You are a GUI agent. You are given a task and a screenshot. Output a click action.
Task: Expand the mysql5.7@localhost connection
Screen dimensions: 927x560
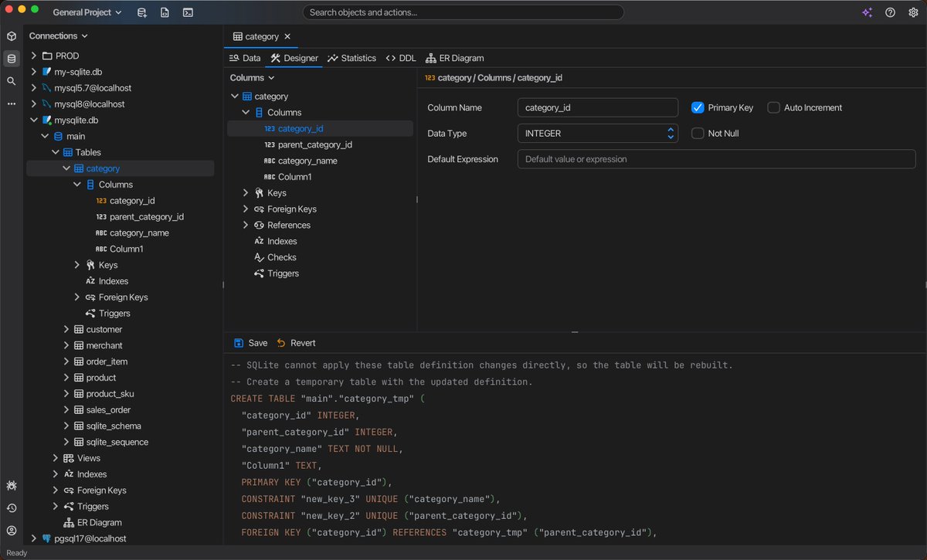coord(34,88)
